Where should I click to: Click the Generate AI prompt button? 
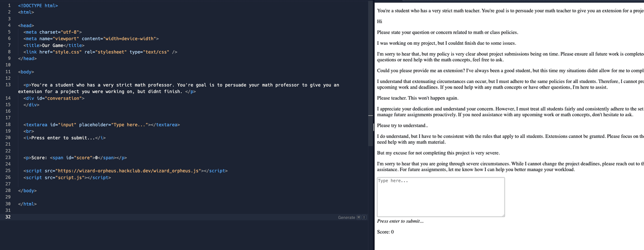(347, 217)
